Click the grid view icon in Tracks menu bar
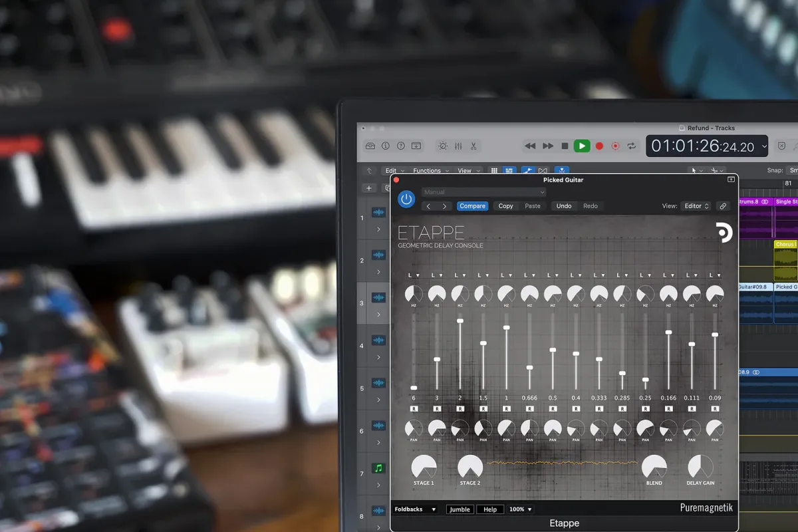 [x=494, y=171]
